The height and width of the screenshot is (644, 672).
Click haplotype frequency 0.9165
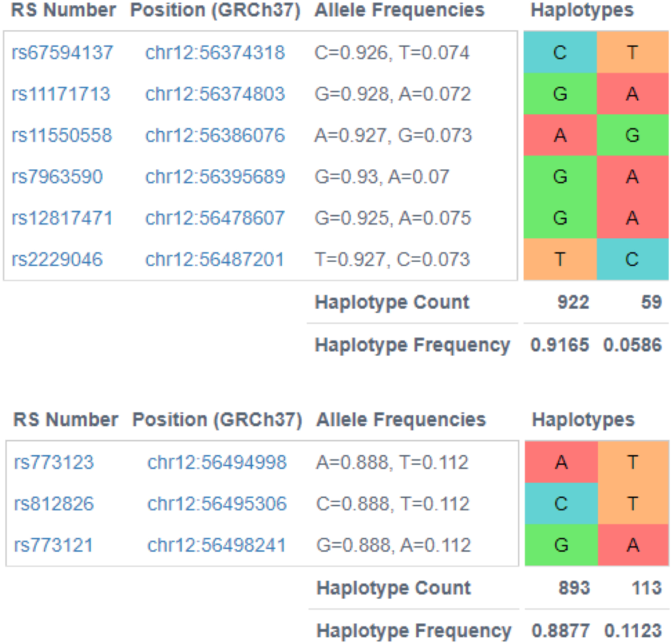tap(560, 345)
